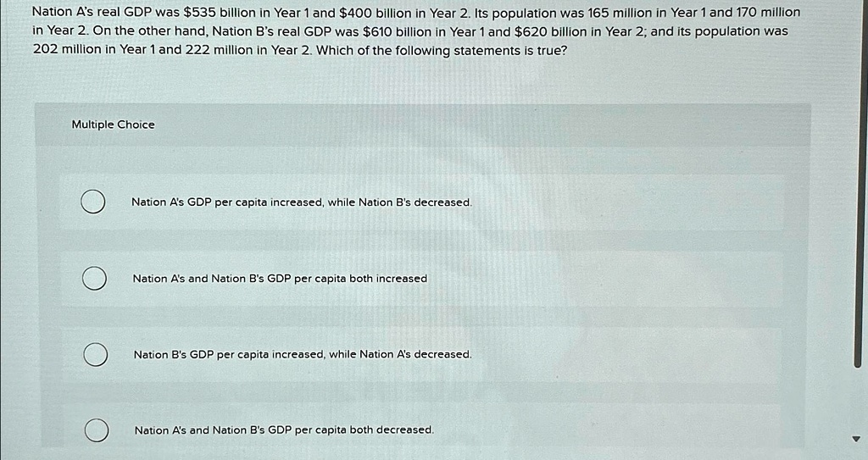Click answer text 'GDP per capita both decreased'

coord(351,430)
